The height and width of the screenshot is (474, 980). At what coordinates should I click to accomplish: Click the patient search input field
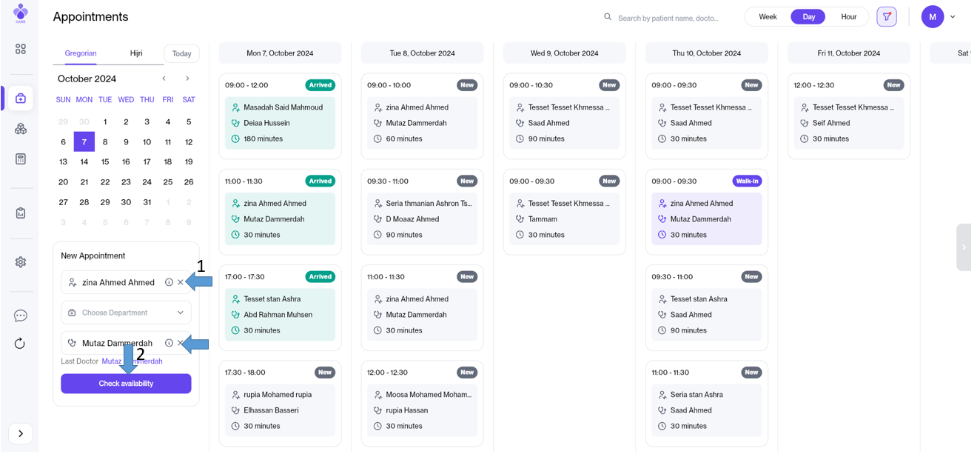tap(668, 18)
